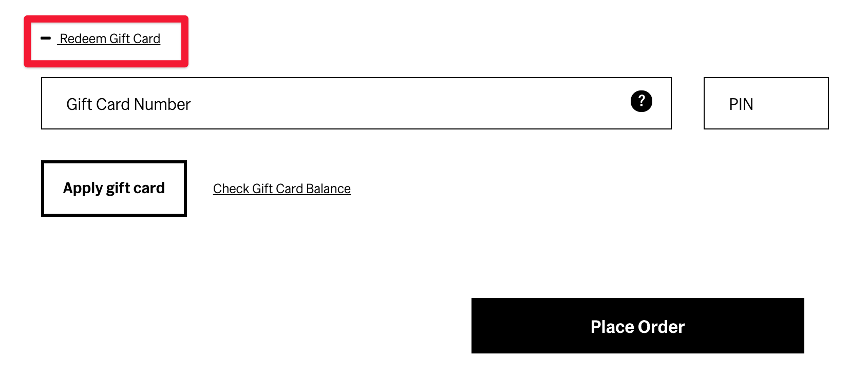
Task: Click the Apply gift card button
Action: coord(114,189)
